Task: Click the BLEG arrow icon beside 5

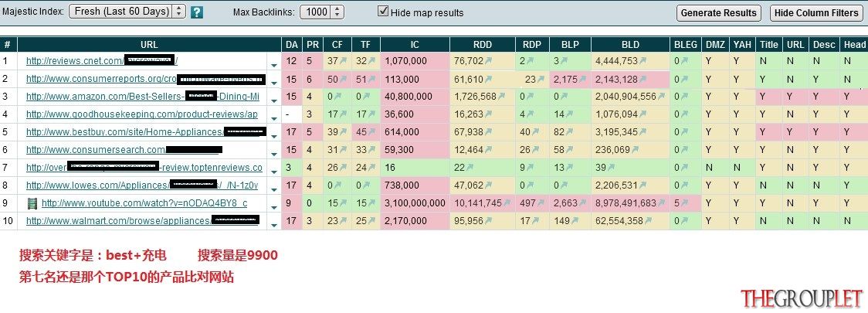Action: (x=684, y=203)
